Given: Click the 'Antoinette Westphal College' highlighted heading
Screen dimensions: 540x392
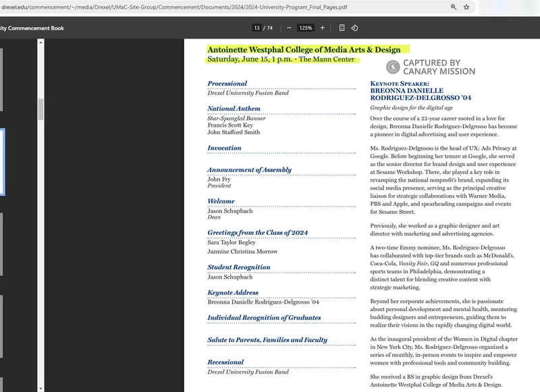Looking at the screenshot, I should [x=304, y=49].
